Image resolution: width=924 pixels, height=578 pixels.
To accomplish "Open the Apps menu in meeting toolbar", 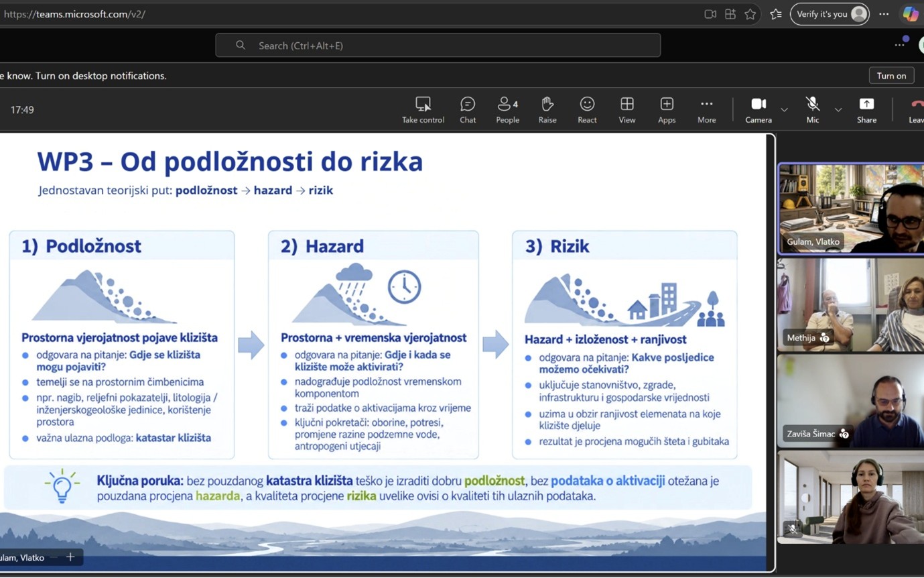I will (x=667, y=110).
